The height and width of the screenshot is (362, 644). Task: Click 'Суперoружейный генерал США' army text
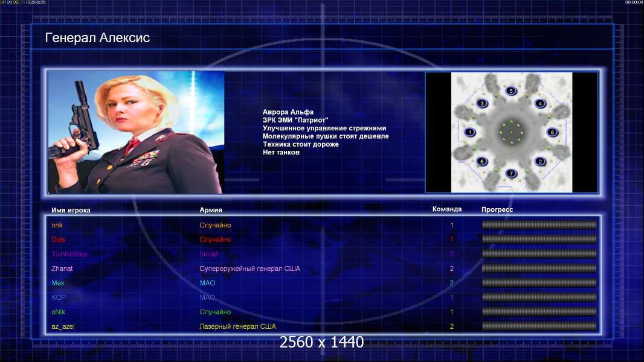coord(250,268)
